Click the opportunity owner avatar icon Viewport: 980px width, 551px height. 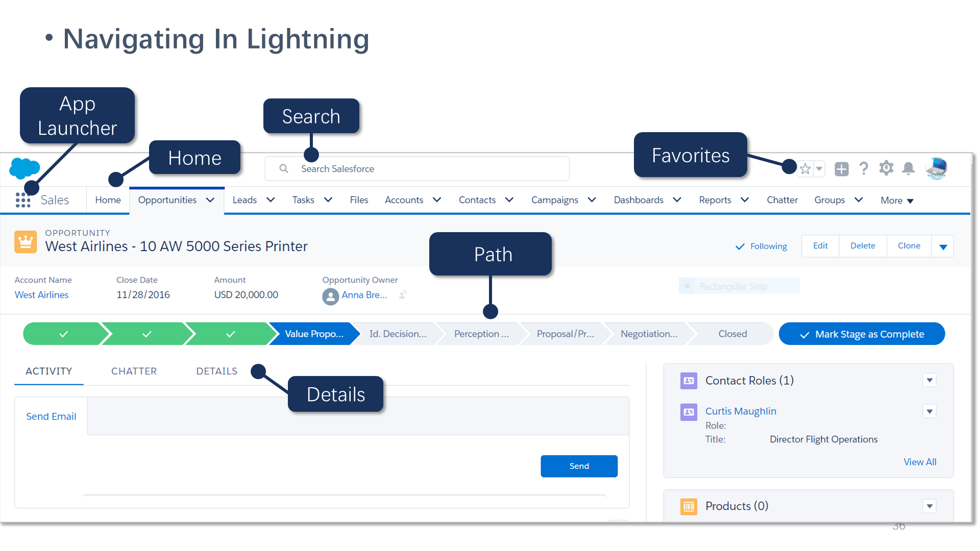[331, 296]
